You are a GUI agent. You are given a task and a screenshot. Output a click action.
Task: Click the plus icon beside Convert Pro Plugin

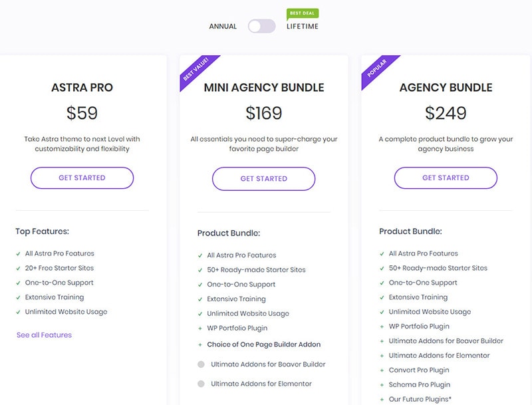pyautogui.click(x=382, y=370)
